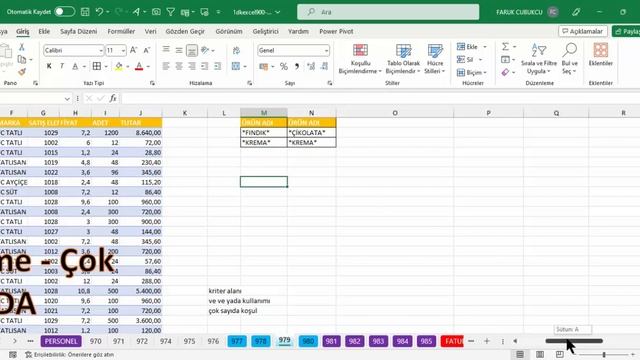The image size is (640, 360).
Task: Open the borders dropdown arrow
Action: [x=106, y=67]
